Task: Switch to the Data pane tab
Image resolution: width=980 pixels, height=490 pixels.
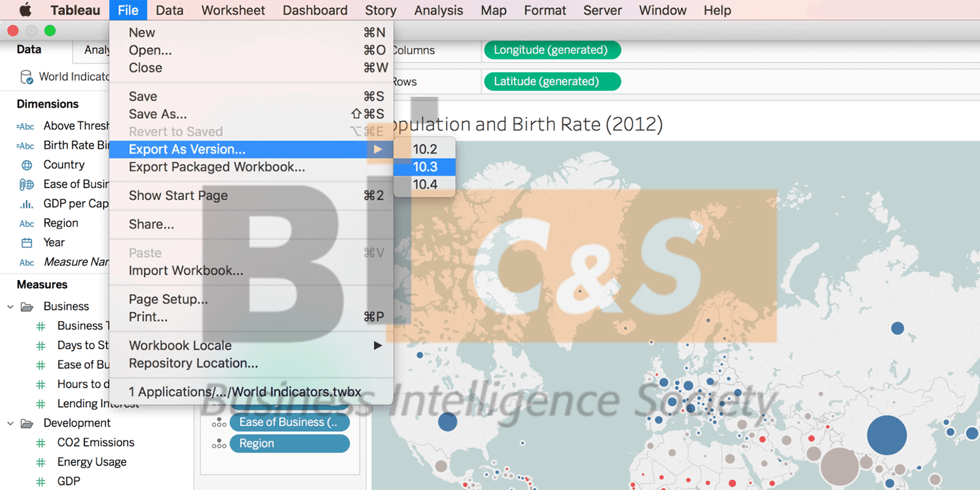Action: point(29,50)
